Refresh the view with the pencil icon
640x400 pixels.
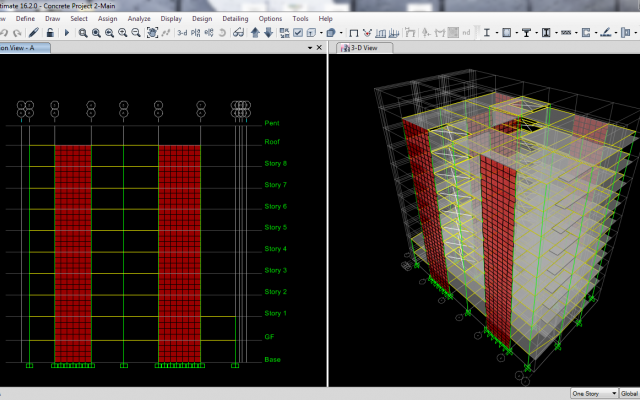pos(34,33)
